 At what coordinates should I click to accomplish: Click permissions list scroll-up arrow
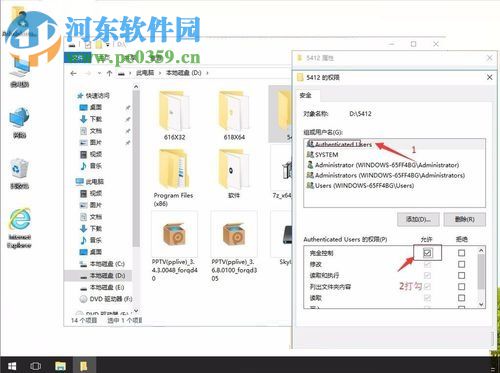point(481,250)
